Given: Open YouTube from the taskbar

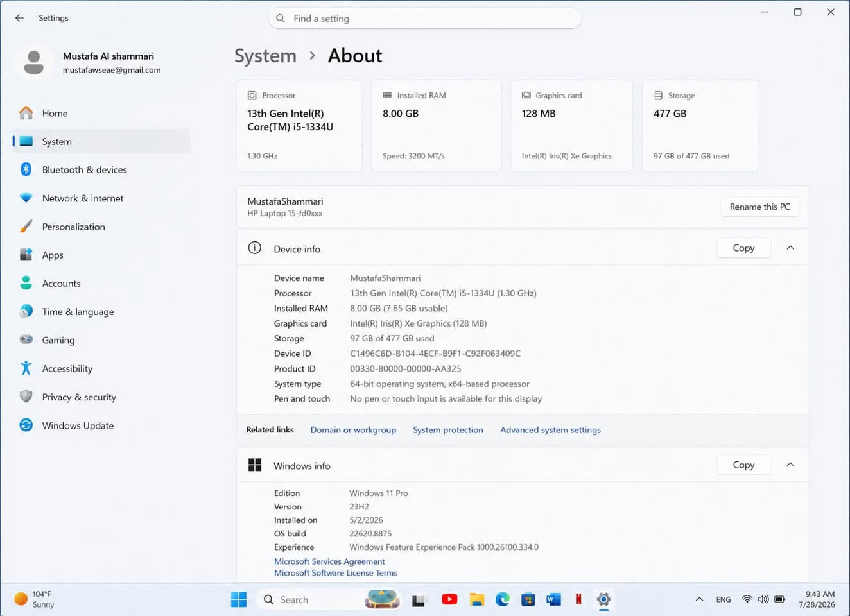Looking at the screenshot, I should [x=449, y=599].
